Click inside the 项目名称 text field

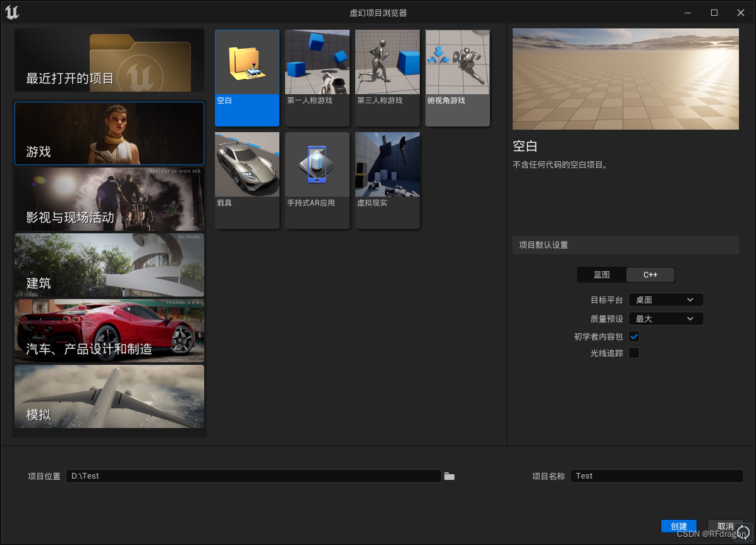656,476
